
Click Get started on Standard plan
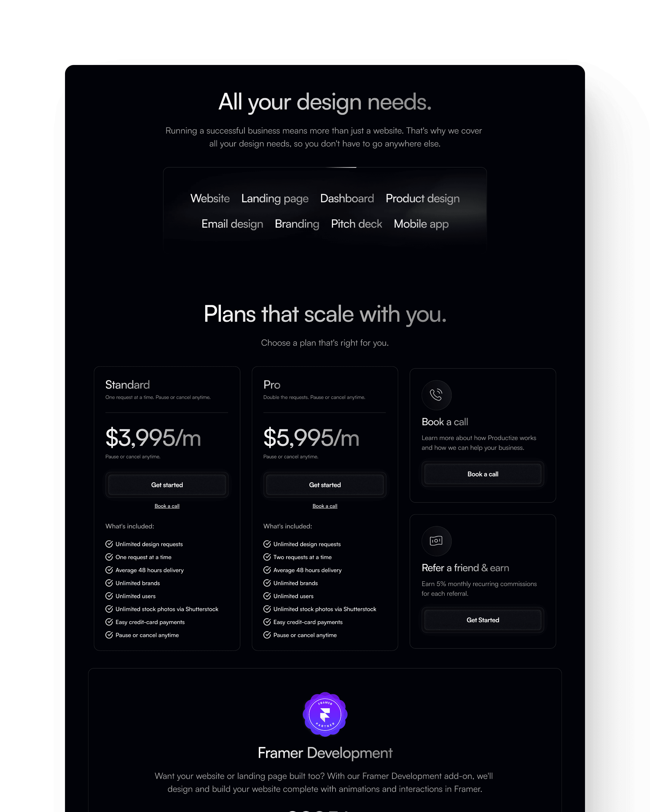(x=166, y=484)
